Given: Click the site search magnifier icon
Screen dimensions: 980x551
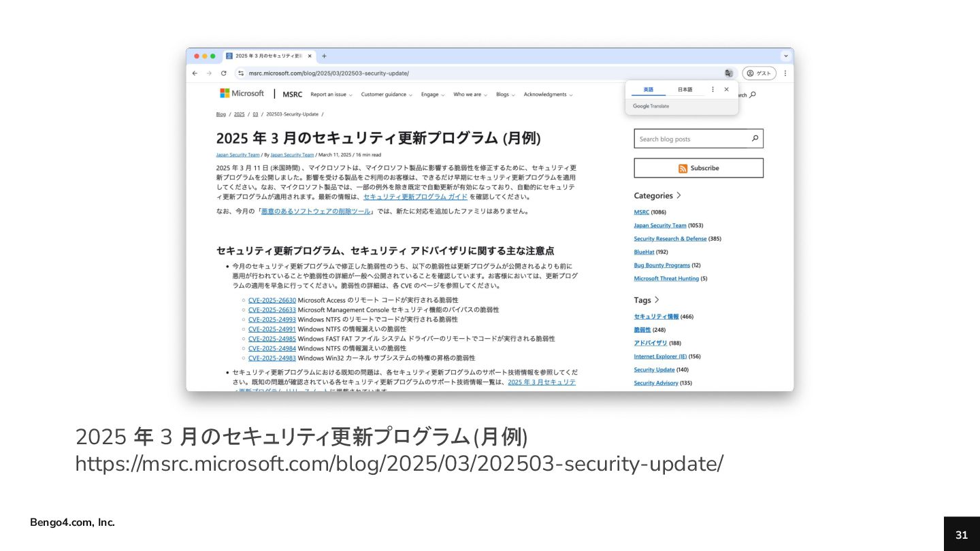Looking at the screenshot, I should [752, 95].
